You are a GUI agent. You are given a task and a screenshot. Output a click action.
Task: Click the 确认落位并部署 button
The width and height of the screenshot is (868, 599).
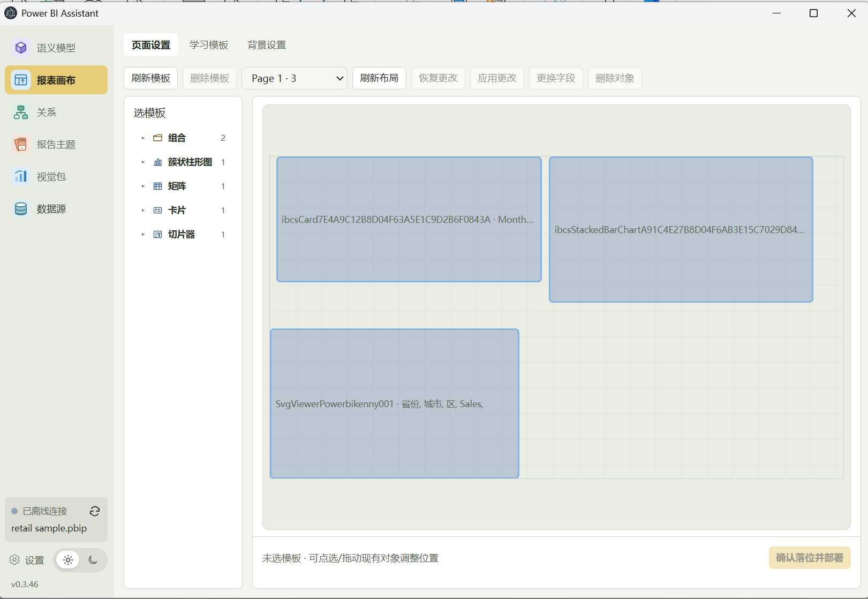click(810, 558)
